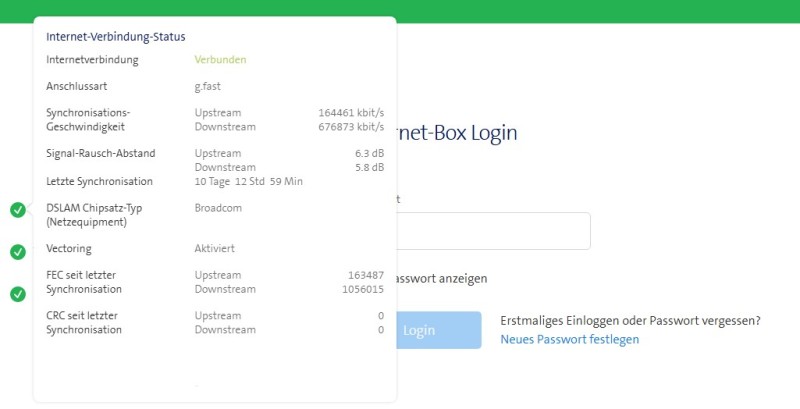Click the Aktiviert vectoring status

214,248
